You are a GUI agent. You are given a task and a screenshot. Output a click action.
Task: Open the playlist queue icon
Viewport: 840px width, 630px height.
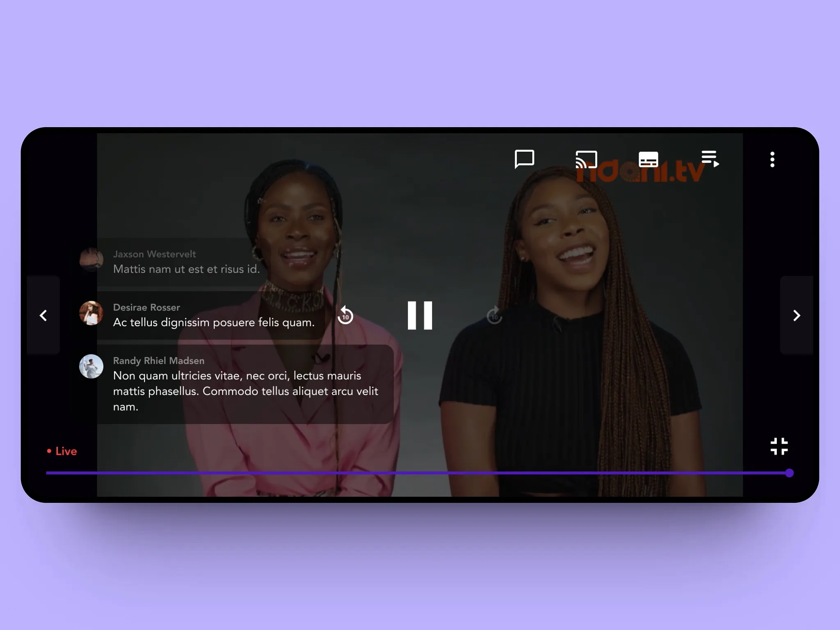710,159
